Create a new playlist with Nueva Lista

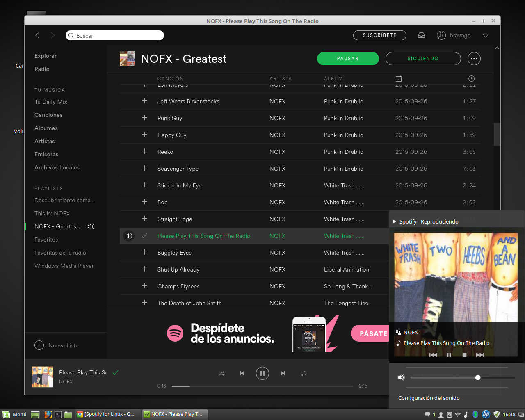click(57, 345)
